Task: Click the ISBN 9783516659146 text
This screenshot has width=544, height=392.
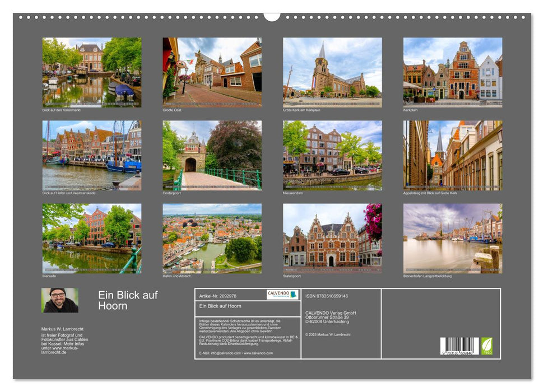Action: coord(332,295)
